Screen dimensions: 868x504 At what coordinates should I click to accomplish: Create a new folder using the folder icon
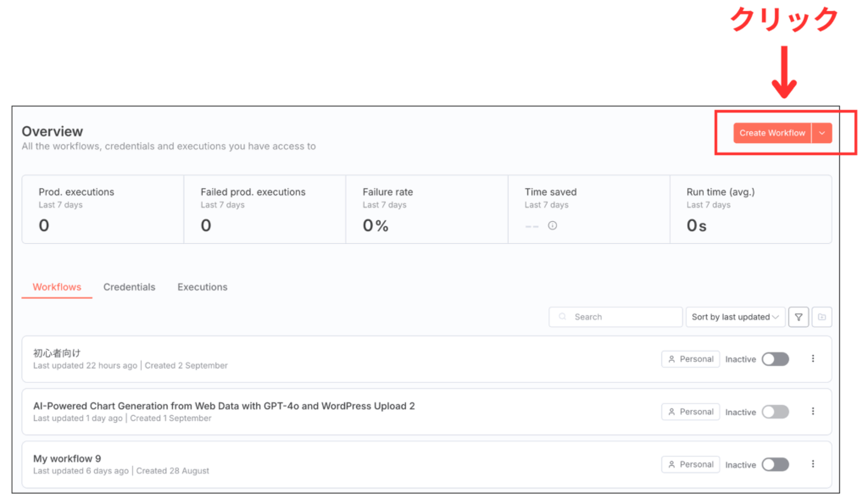(x=821, y=316)
